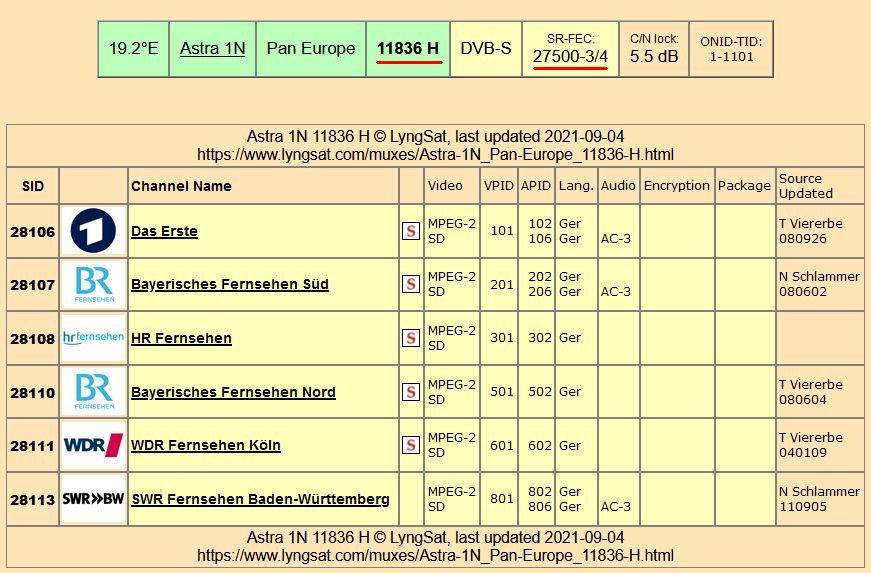Open the Das Erste channel name link
Image resolution: width=871 pixels, height=573 pixels.
click(164, 231)
